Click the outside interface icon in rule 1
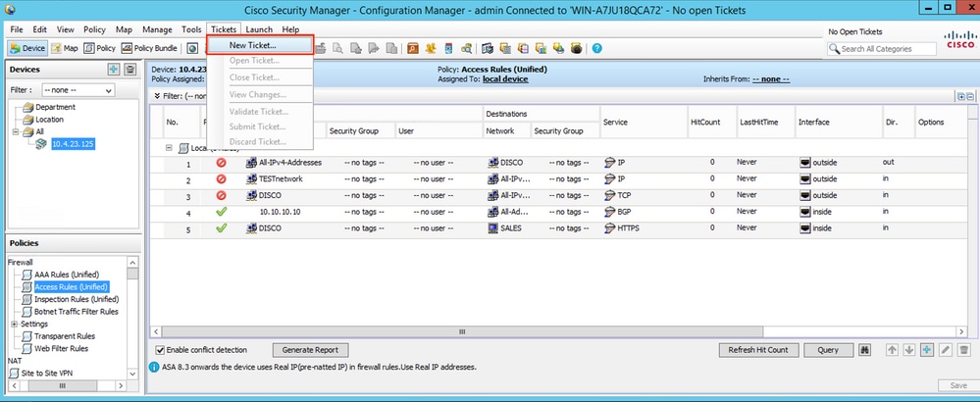Image resolution: width=980 pixels, height=402 pixels. [805, 163]
